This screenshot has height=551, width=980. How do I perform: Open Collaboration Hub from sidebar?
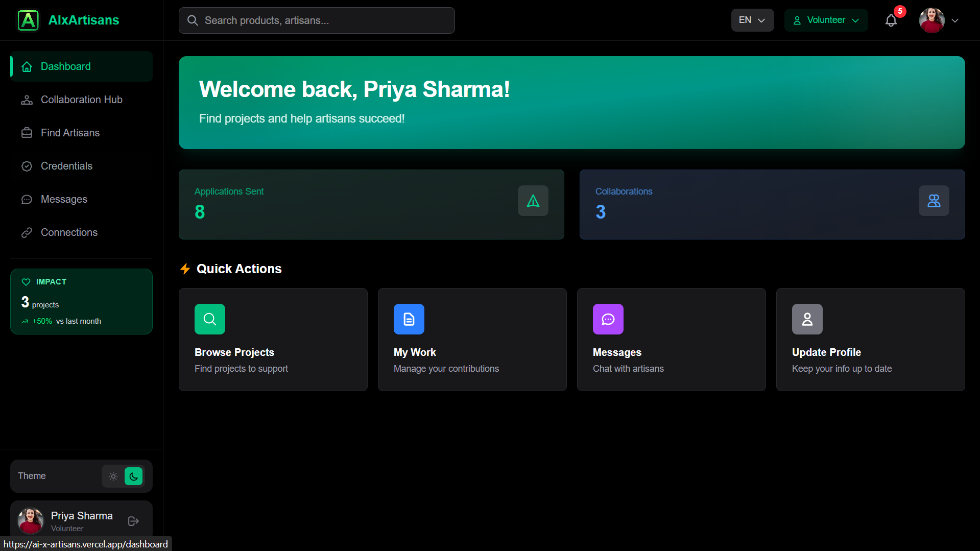tap(82, 100)
